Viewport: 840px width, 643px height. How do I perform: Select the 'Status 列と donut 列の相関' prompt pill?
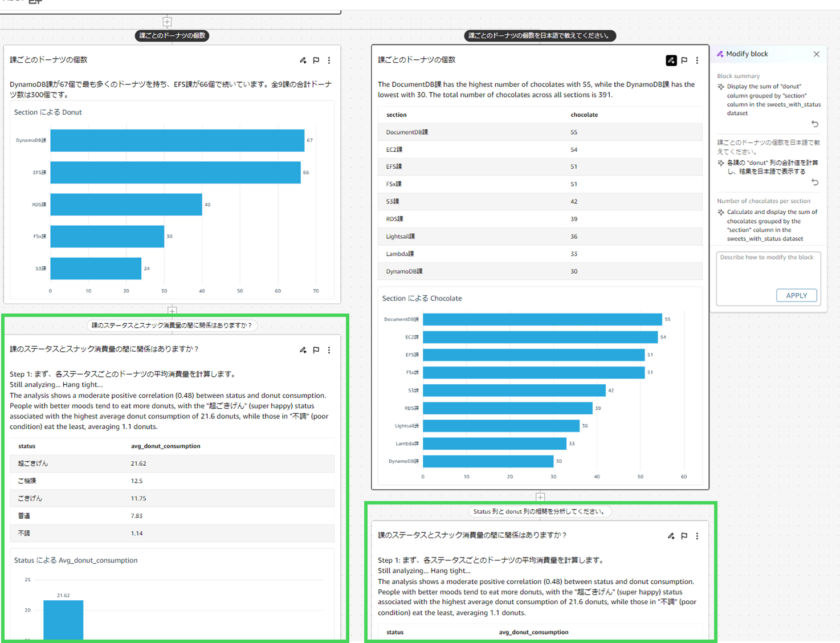click(540, 511)
